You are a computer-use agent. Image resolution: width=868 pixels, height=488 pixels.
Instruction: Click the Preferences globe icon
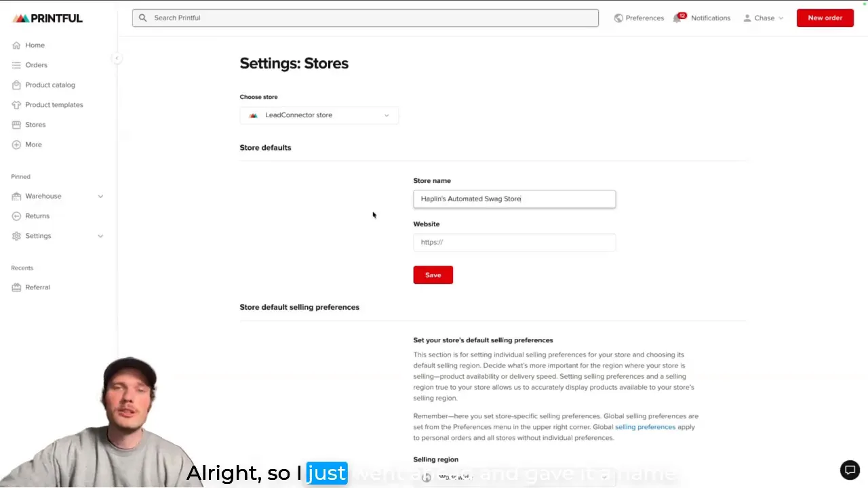618,18
